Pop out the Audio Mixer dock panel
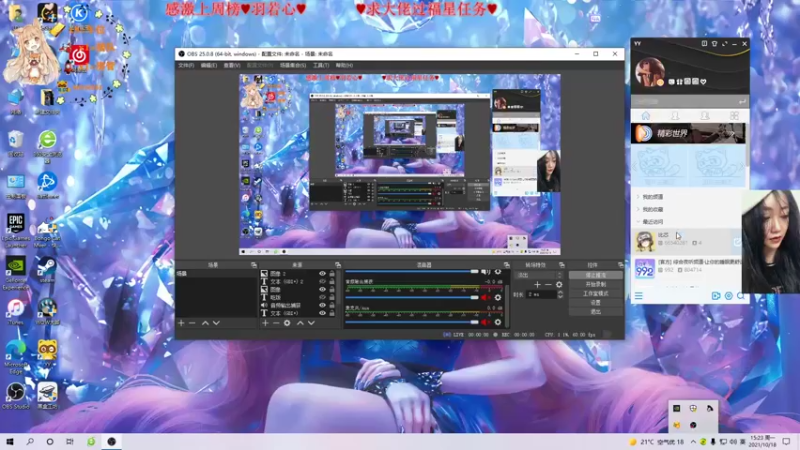 click(507, 265)
